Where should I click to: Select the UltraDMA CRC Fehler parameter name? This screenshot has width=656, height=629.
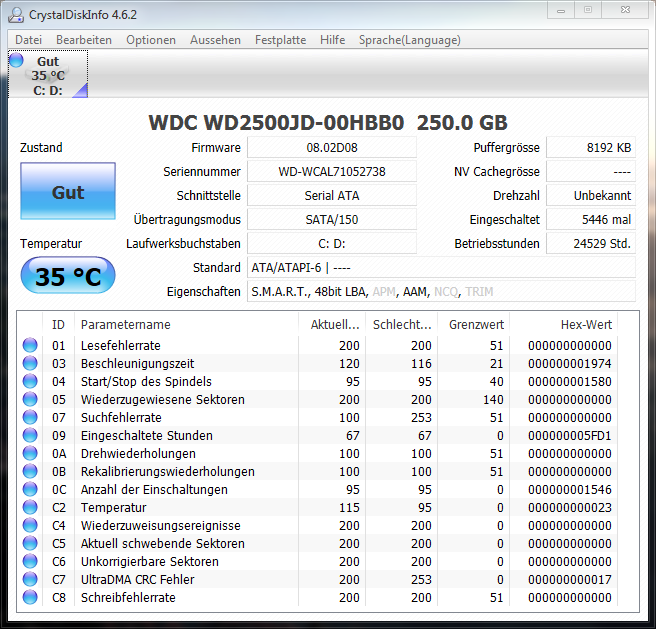tap(137, 579)
